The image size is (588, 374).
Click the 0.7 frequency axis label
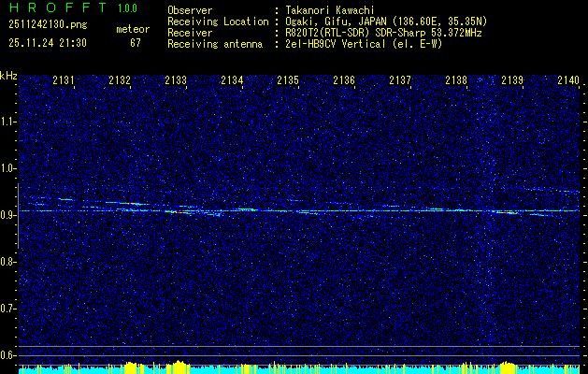[x=7, y=309]
